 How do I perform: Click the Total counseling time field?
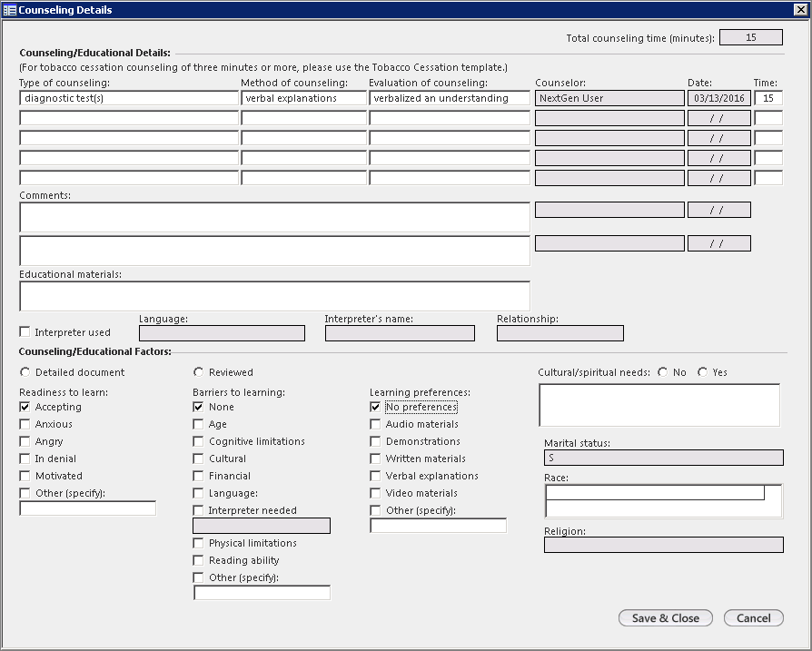pos(751,37)
